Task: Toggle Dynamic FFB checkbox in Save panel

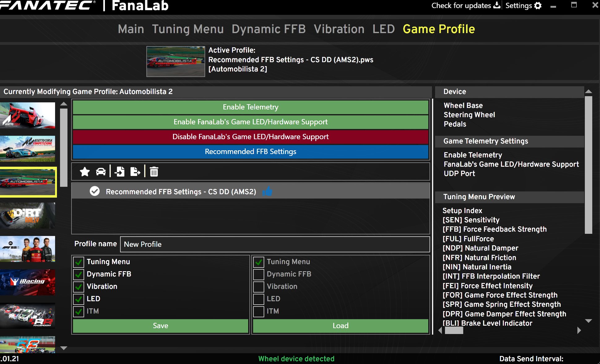Action: (x=79, y=274)
